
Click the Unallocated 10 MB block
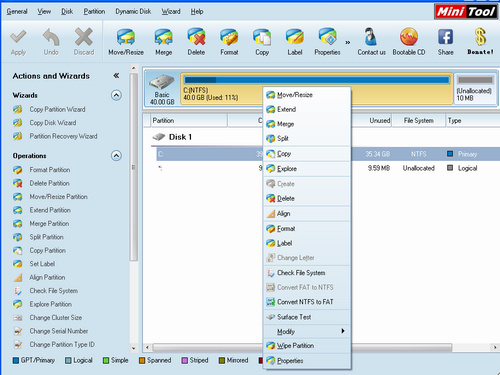coord(475,88)
